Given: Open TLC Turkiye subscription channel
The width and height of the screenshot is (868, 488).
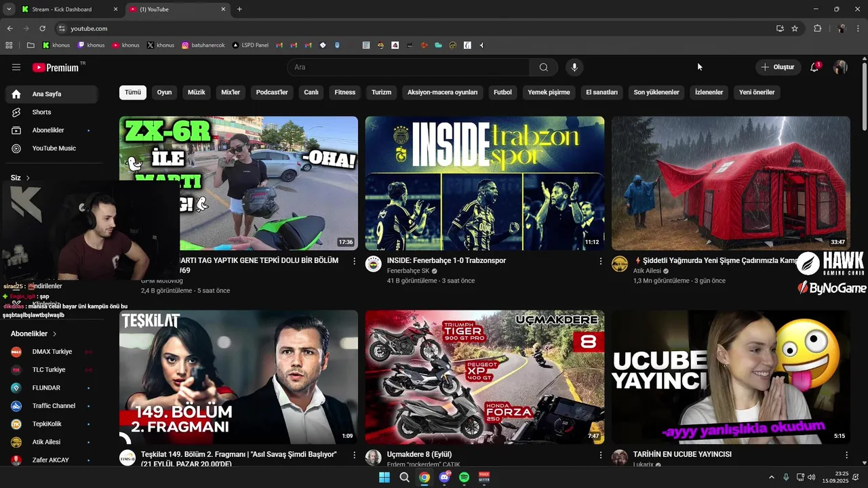Looking at the screenshot, I should 52,370.
